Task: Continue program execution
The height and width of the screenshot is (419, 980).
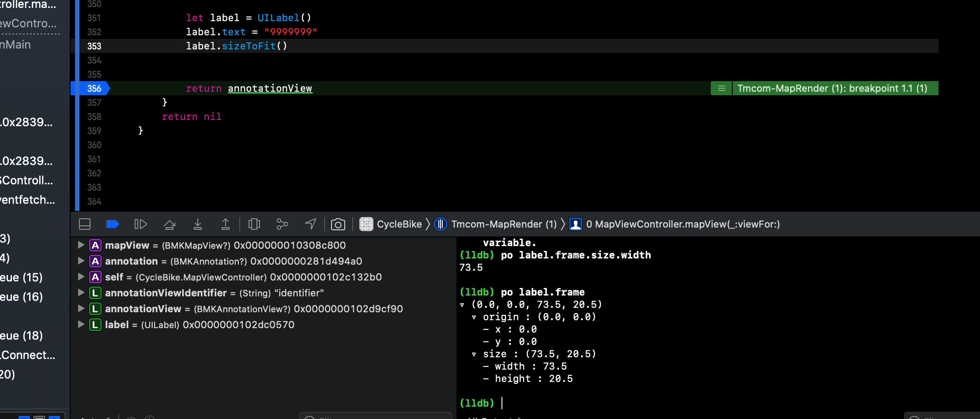Action: 140,224
